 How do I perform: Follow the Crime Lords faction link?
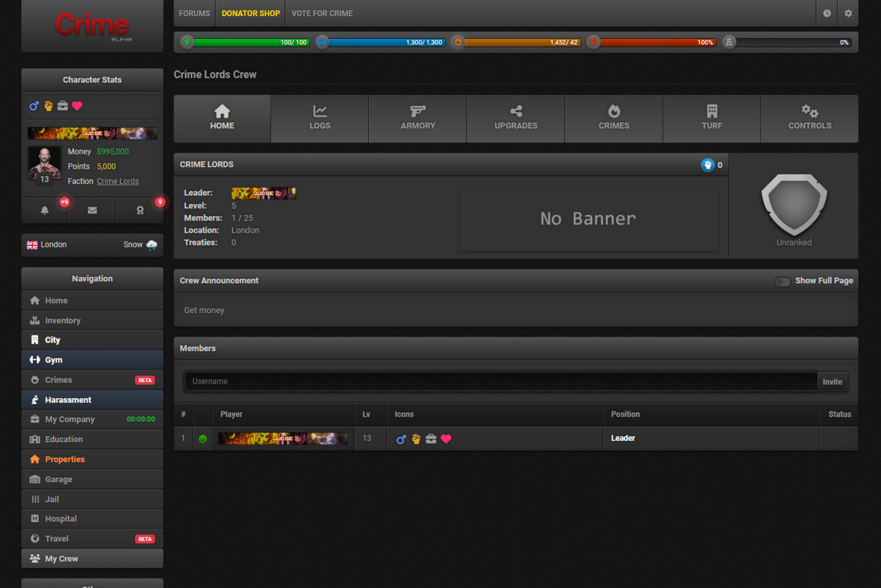118,181
